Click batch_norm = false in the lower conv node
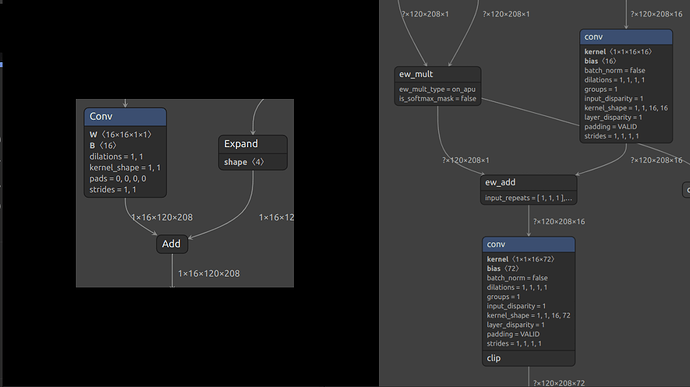The image size is (690, 387). click(x=517, y=278)
